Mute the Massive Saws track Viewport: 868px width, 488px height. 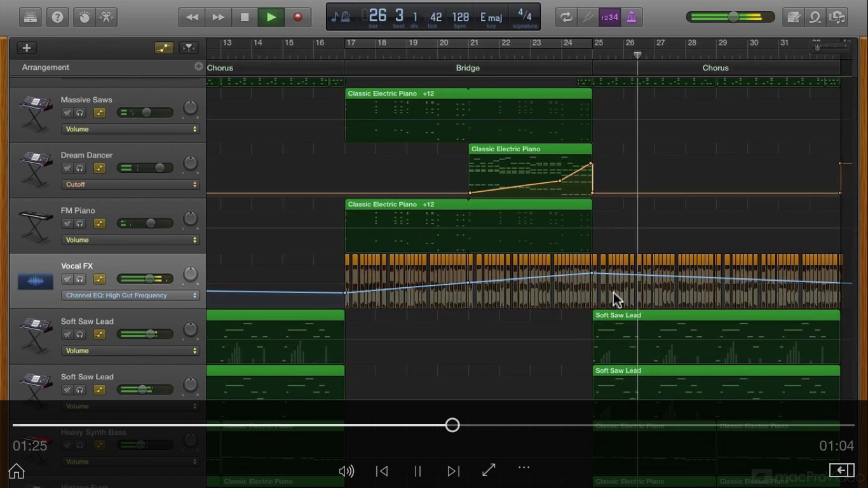[x=67, y=112]
